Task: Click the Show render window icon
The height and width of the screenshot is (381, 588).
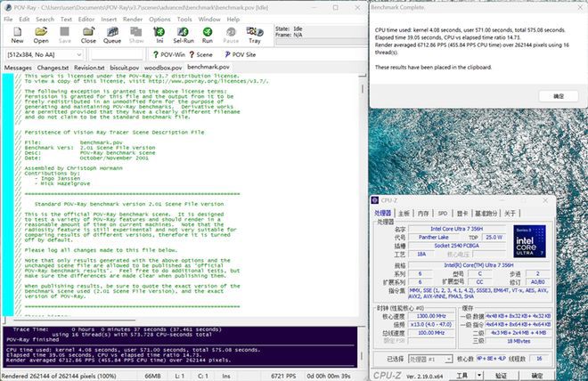Action: [136, 36]
